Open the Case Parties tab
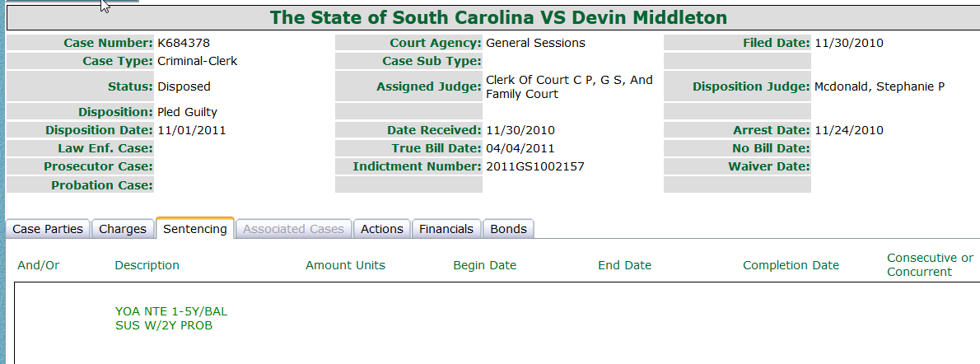This screenshot has width=980, height=364. pyautogui.click(x=48, y=229)
